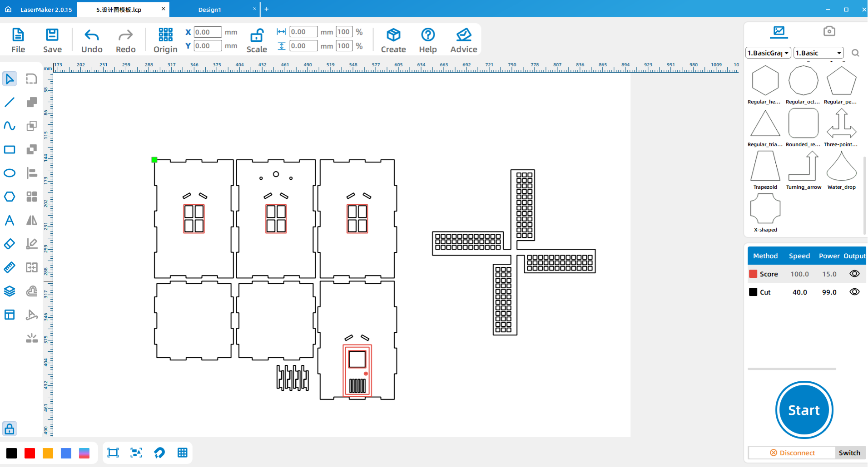Search the shape library
Viewport: 868px width, 468px height.
pos(855,53)
